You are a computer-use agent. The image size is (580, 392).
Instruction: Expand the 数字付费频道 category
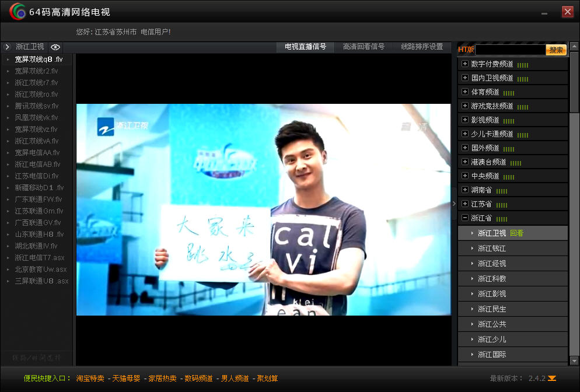click(x=465, y=64)
